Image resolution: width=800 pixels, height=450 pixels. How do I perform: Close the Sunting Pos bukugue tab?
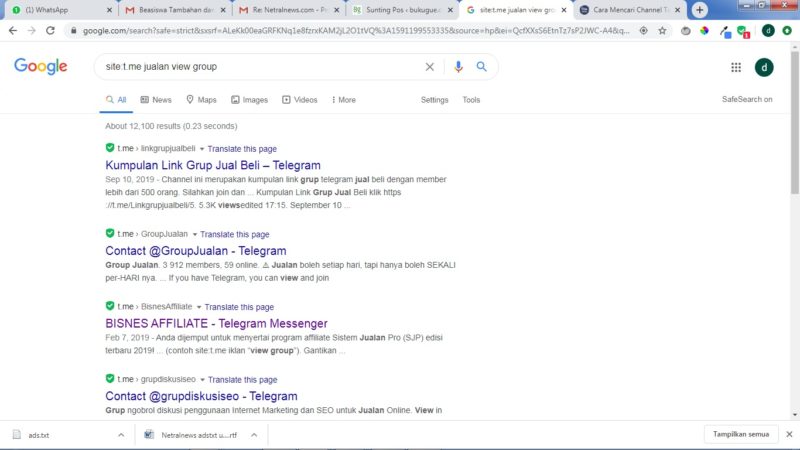(450, 10)
